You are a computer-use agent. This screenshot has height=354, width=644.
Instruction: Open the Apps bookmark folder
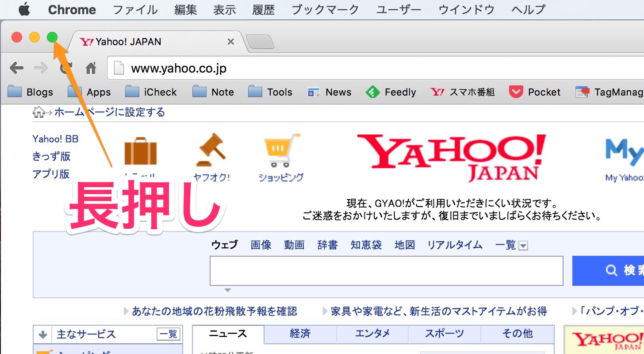89,92
